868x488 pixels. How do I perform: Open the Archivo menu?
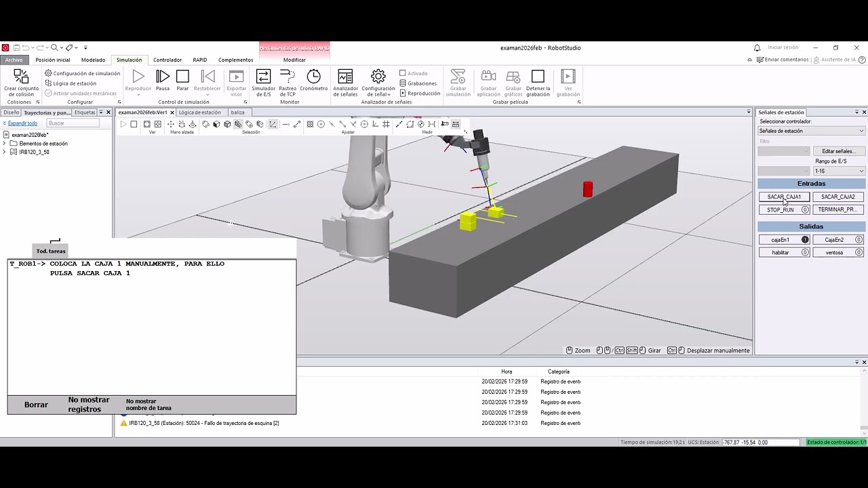coord(14,60)
